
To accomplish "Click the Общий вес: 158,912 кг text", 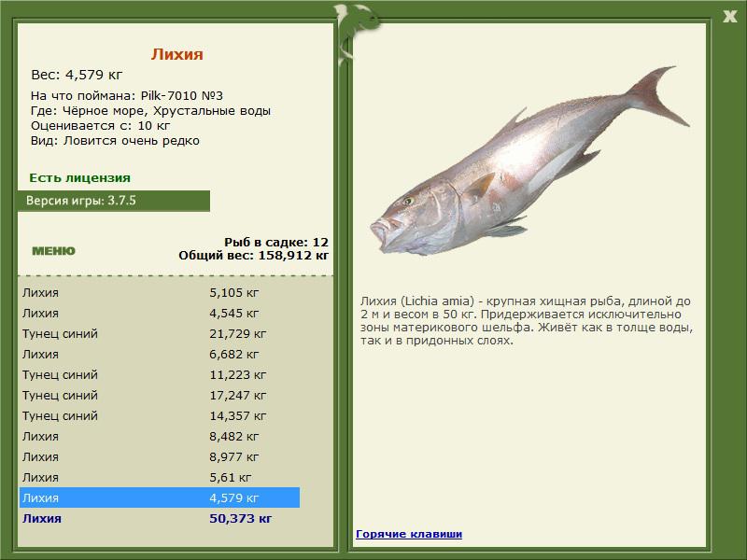I will [x=254, y=255].
